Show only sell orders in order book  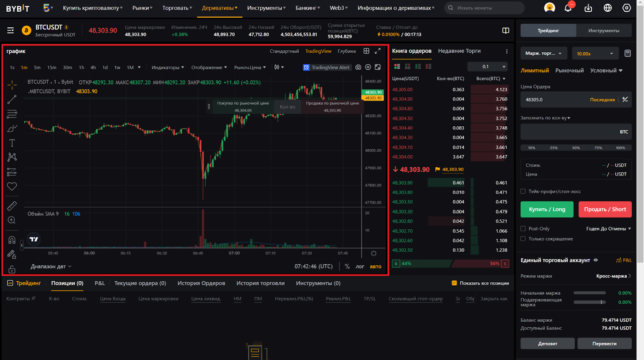click(x=428, y=66)
